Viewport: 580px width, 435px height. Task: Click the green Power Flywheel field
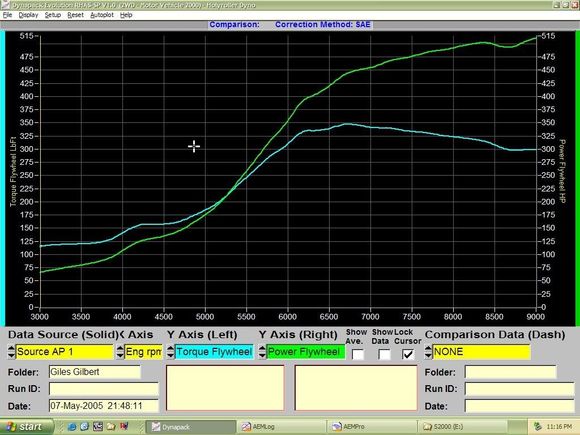coord(306,352)
